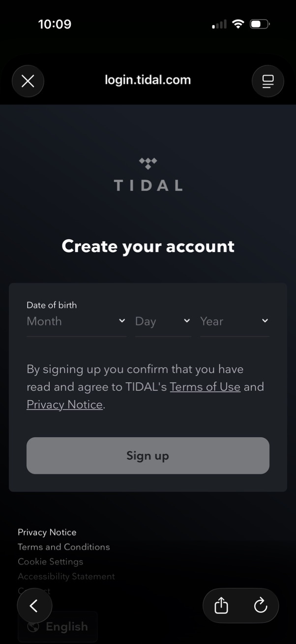Reload the page using the refresh icon
The width and height of the screenshot is (296, 644).
tap(261, 606)
